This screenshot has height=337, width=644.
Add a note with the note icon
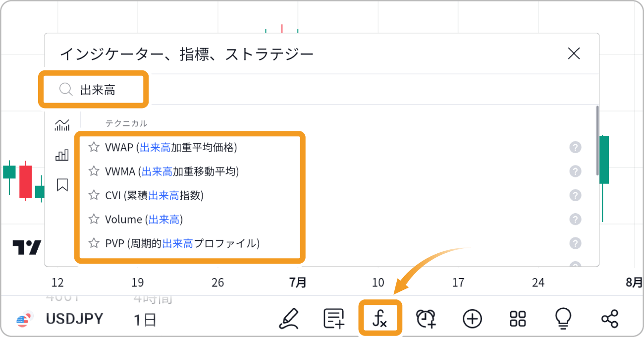coord(334,319)
